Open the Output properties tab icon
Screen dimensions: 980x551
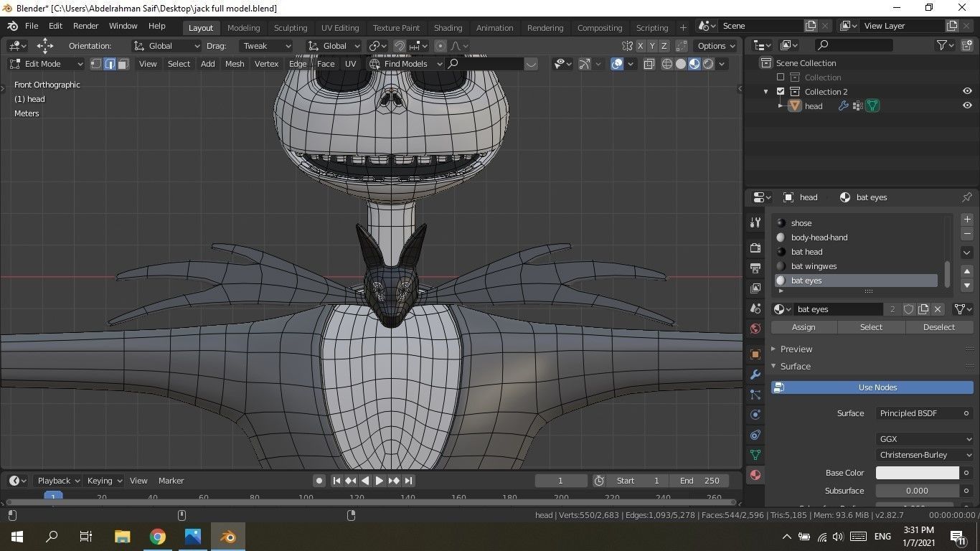pyautogui.click(x=755, y=268)
